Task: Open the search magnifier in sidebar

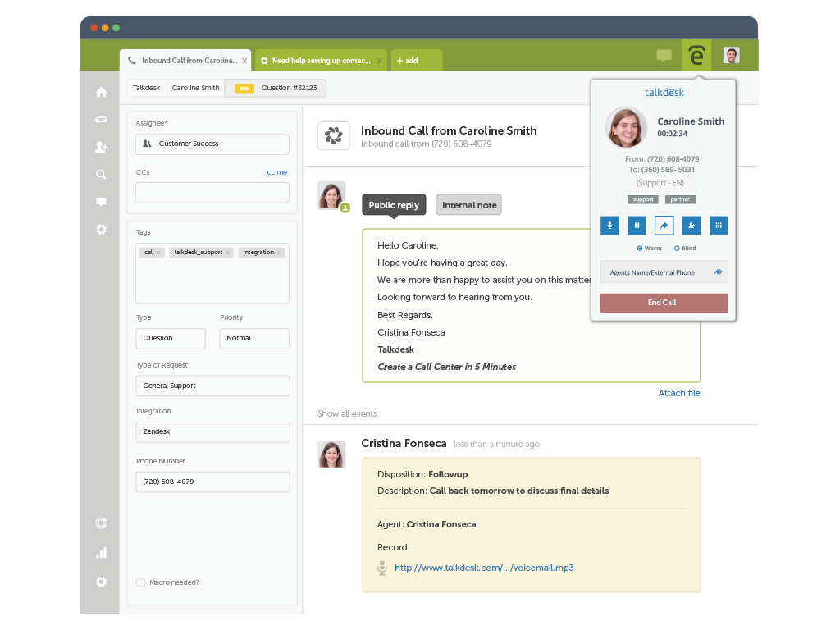Action: tap(101, 175)
